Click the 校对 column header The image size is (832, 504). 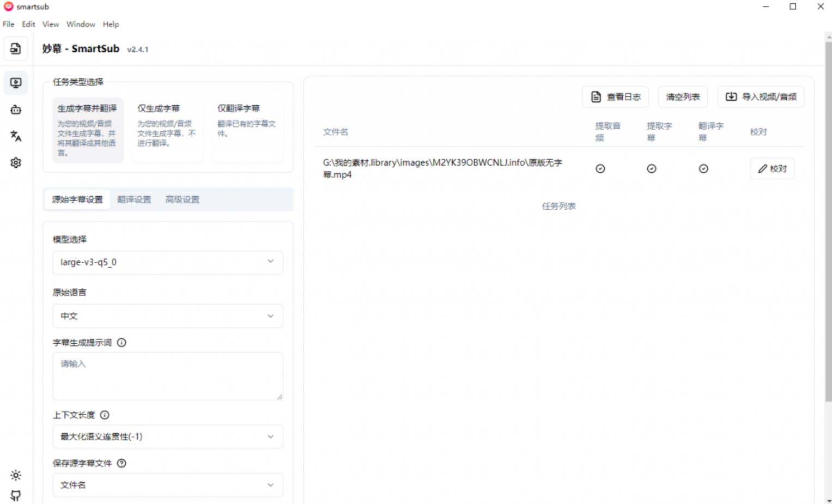(x=758, y=132)
